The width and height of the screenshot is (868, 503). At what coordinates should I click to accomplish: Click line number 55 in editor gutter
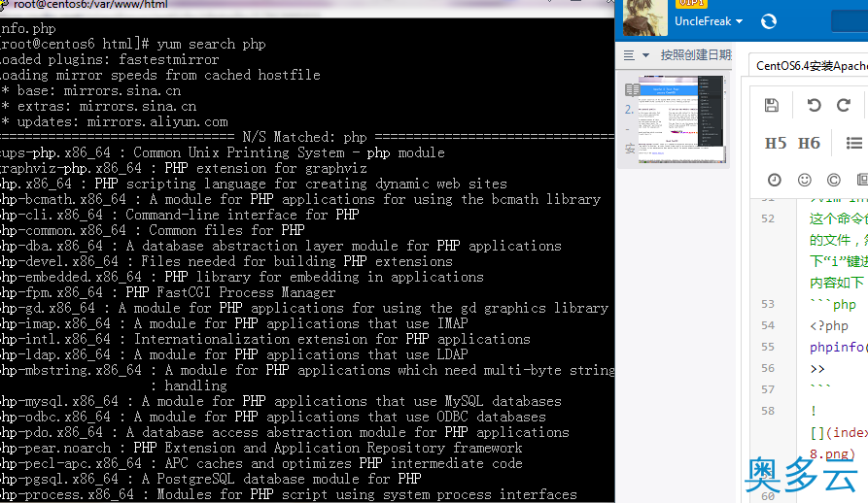coord(768,347)
